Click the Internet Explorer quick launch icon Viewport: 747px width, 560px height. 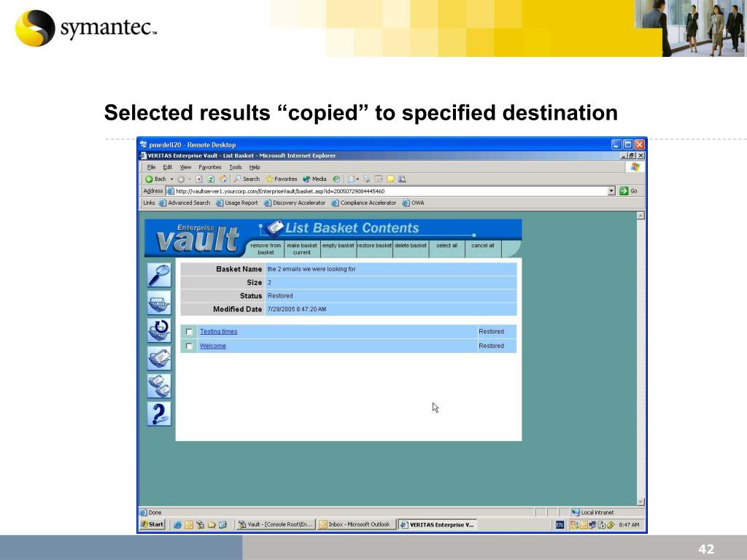click(177, 525)
